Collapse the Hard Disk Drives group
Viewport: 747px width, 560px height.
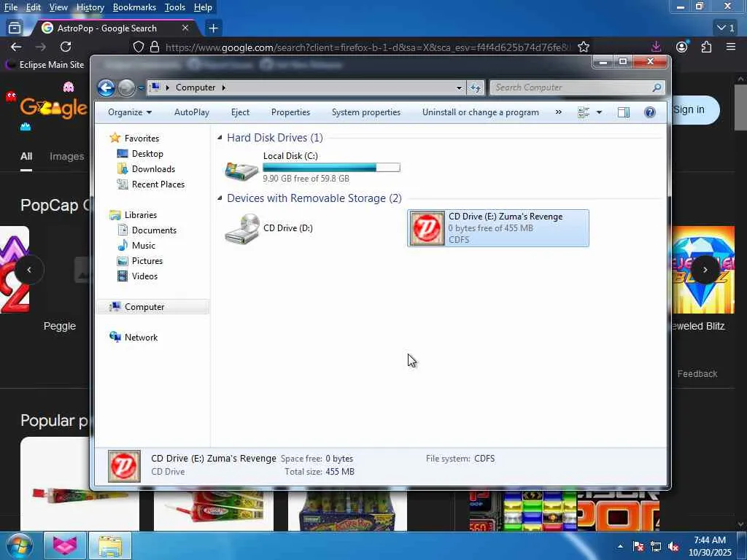point(220,138)
